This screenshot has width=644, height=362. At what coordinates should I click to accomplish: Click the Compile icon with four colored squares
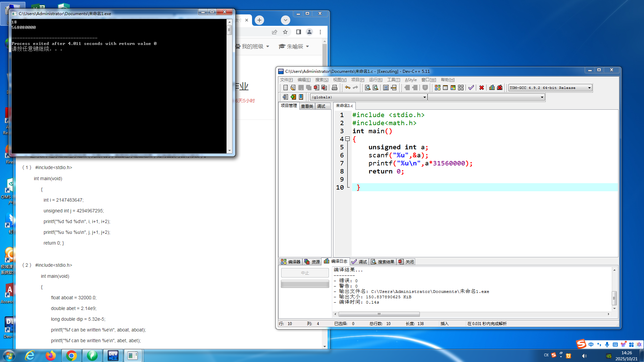437,88
